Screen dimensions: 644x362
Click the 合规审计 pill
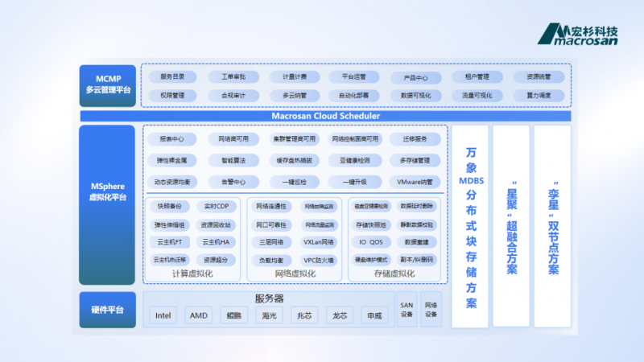click(x=233, y=96)
